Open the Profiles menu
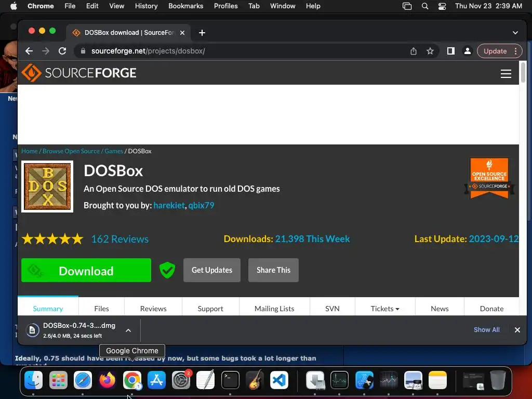The width and height of the screenshot is (532, 399). tap(225, 6)
